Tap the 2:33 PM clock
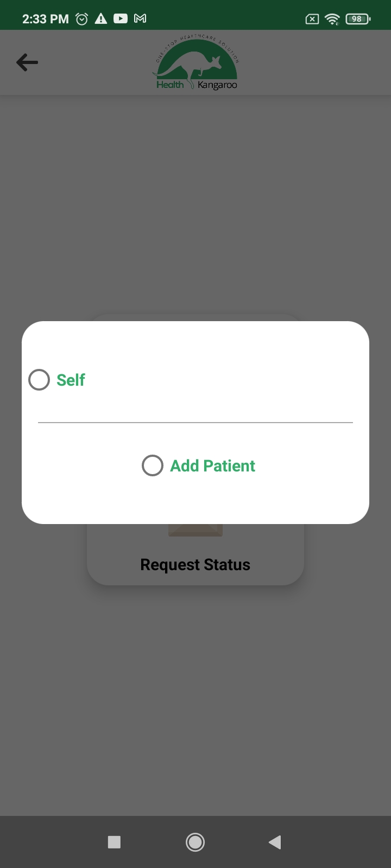This screenshot has width=391, height=868. click(46, 19)
